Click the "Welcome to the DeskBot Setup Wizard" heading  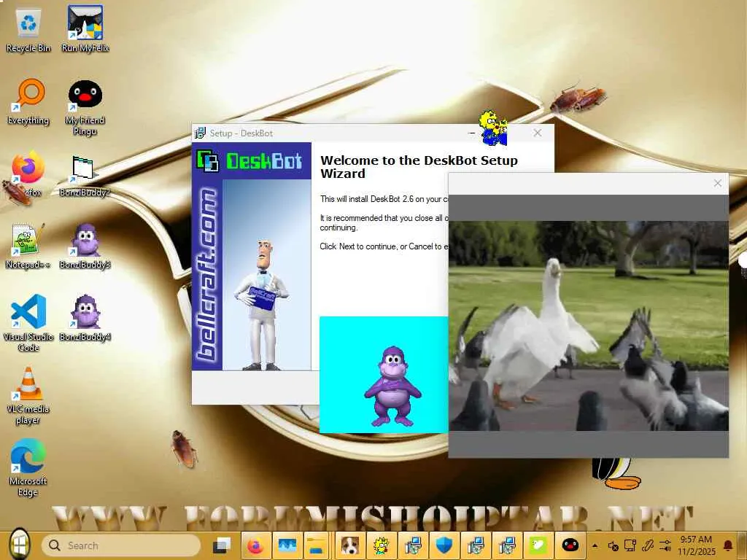pos(419,167)
